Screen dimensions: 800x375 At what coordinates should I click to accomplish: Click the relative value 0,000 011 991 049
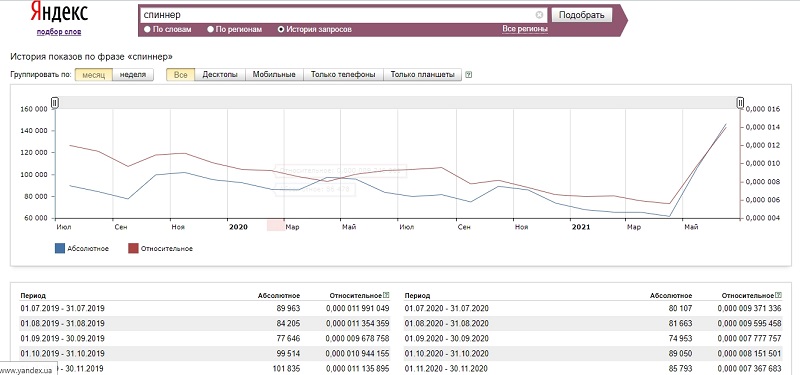358,309
